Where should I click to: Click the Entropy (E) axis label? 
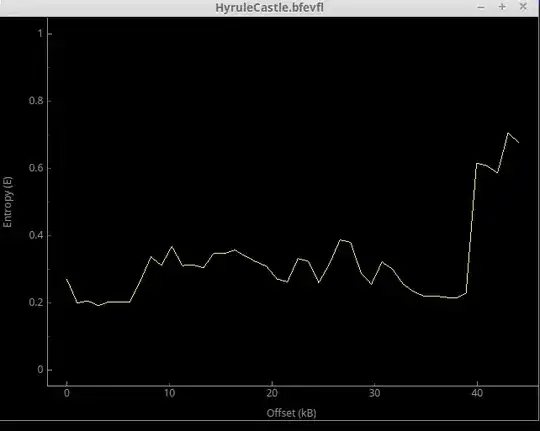pyautogui.click(x=7, y=202)
